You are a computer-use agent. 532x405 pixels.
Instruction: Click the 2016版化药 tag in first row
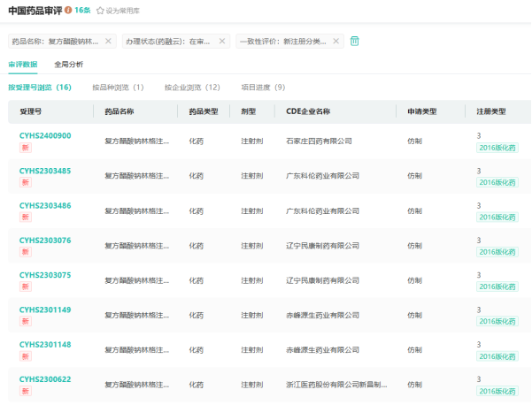pyautogui.click(x=496, y=147)
